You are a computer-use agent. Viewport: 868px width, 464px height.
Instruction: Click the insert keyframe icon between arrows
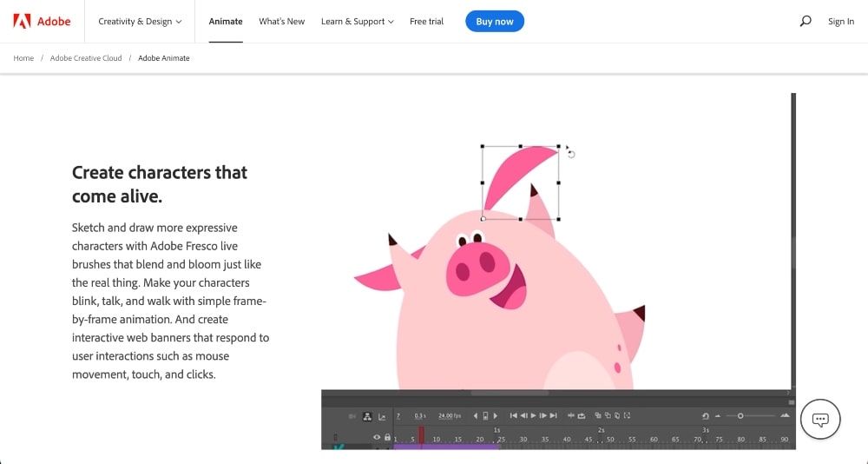[485, 415]
